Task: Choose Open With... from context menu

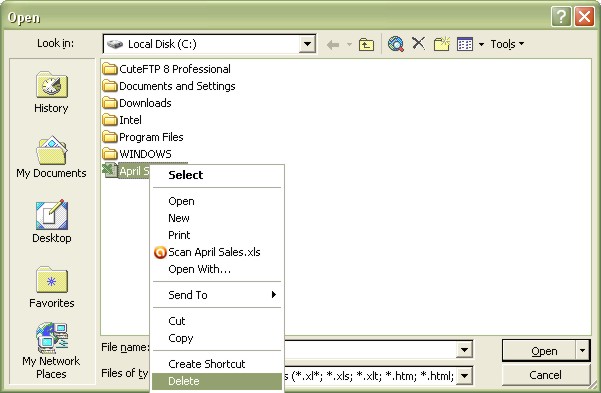Action: pos(217,269)
